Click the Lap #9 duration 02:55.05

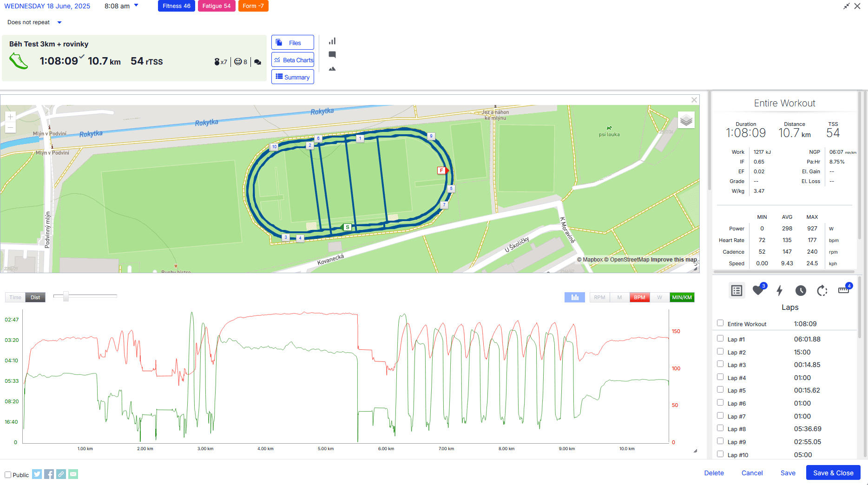(807, 442)
